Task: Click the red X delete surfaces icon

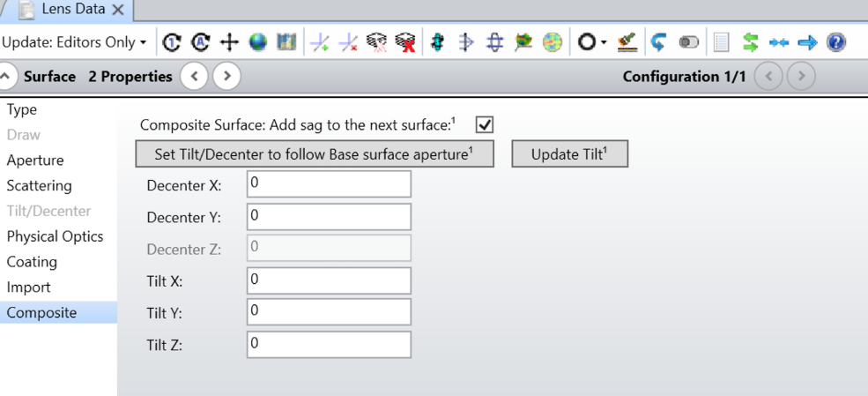Action: (405, 42)
